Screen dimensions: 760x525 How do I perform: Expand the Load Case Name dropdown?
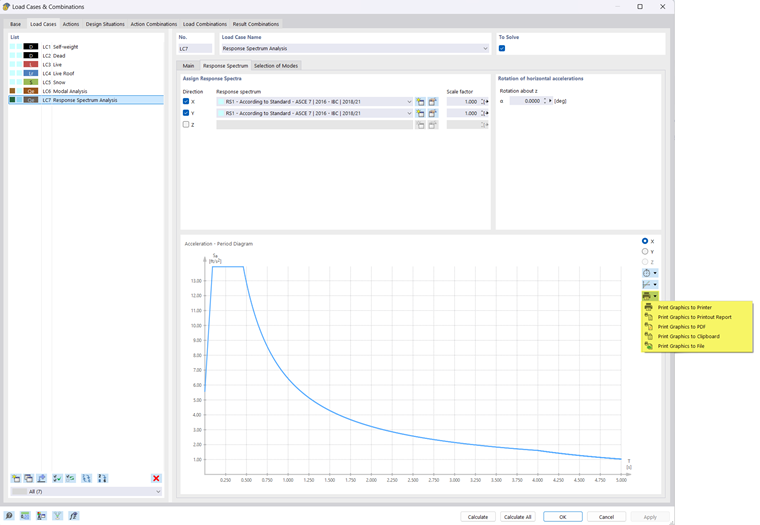[x=485, y=48]
